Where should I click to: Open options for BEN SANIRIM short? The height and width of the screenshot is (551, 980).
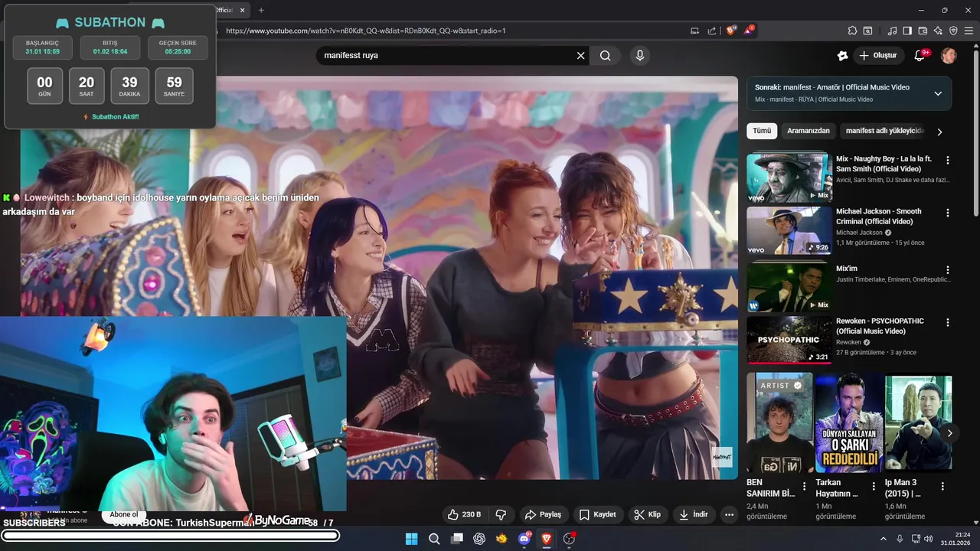(804, 486)
